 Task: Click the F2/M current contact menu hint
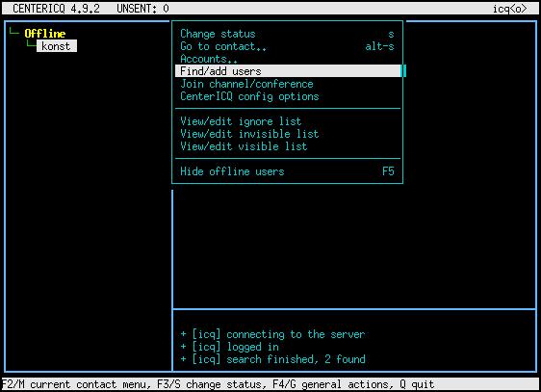tap(76, 384)
